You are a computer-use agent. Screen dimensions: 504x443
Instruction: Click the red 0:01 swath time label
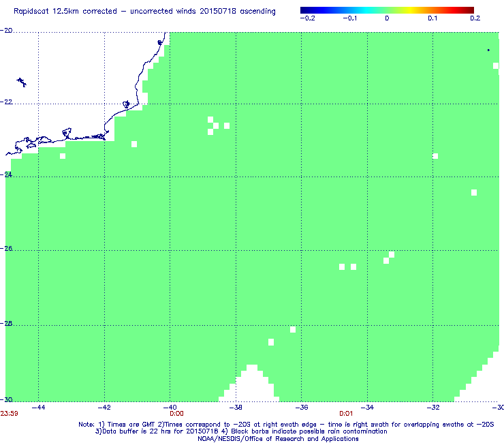coord(346,414)
